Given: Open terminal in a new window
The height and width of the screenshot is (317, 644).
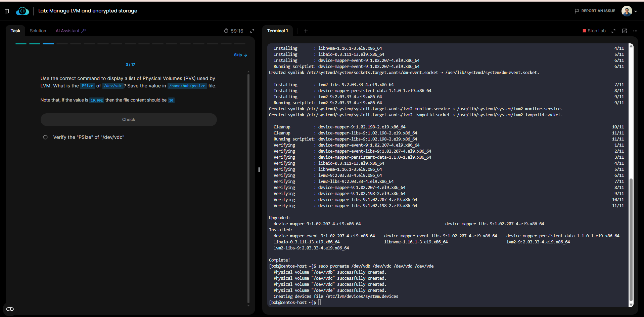Looking at the screenshot, I should 625,31.
